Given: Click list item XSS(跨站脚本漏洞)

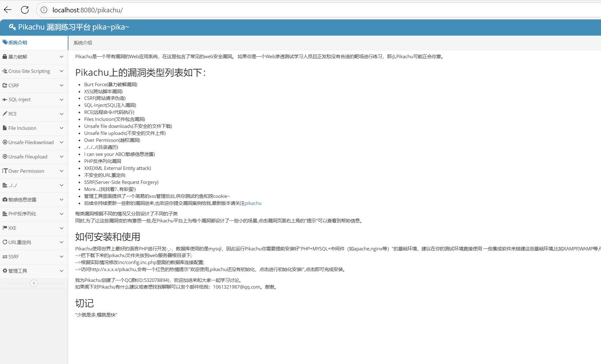Looking at the screenshot, I should 103,91.
